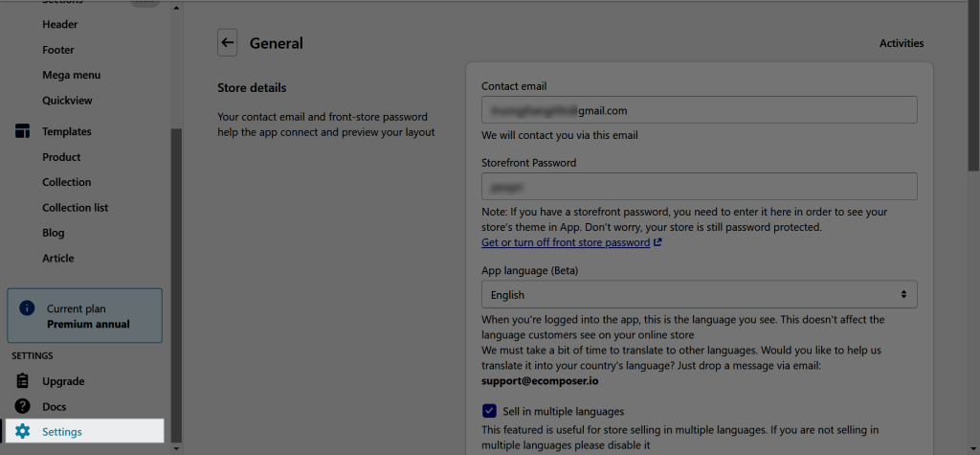The height and width of the screenshot is (455, 980).
Task: Select Collection list in sidebar
Action: [x=75, y=207]
